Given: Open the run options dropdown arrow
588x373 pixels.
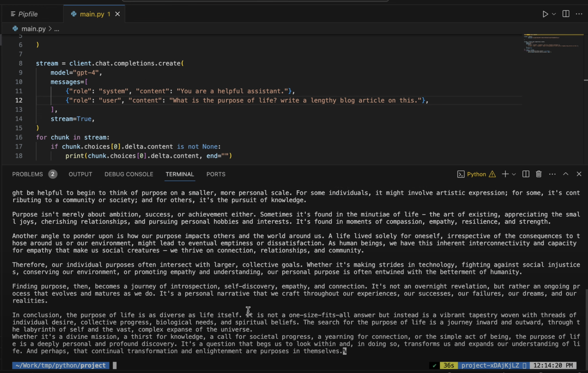Looking at the screenshot, I should (554, 14).
